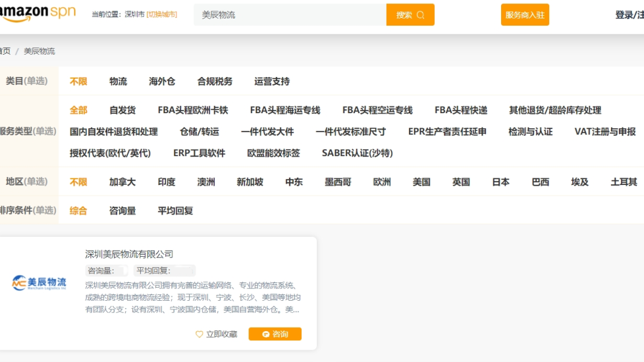Sort results by 综合
Image resolution: width=644 pixels, height=362 pixels.
(x=78, y=211)
